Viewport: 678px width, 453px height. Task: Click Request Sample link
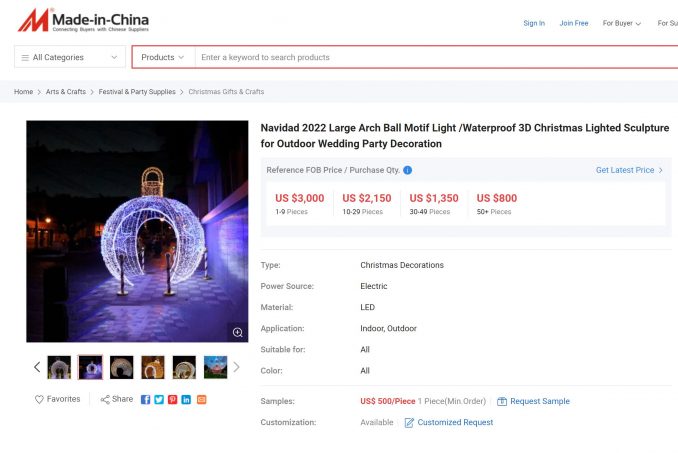[x=539, y=401]
